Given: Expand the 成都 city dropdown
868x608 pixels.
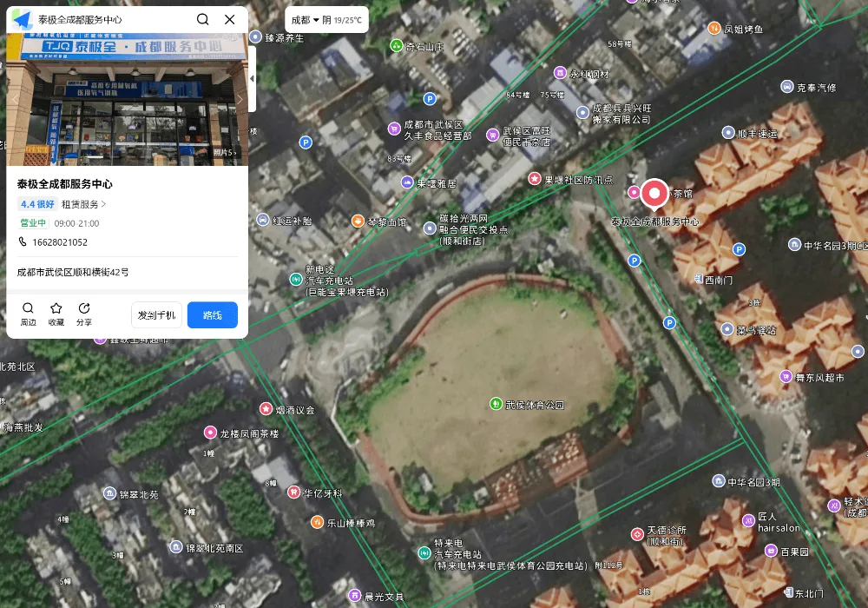Looking at the screenshot, I should [305, 20].
